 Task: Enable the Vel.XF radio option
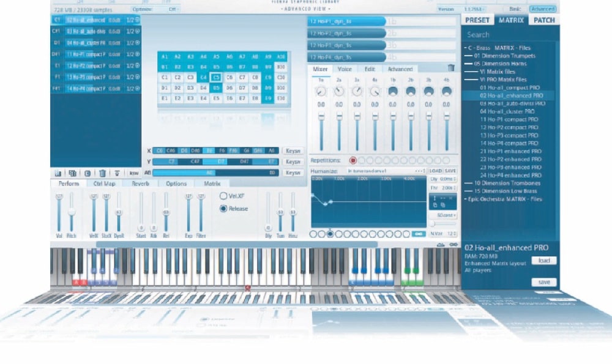coord(223,196)
